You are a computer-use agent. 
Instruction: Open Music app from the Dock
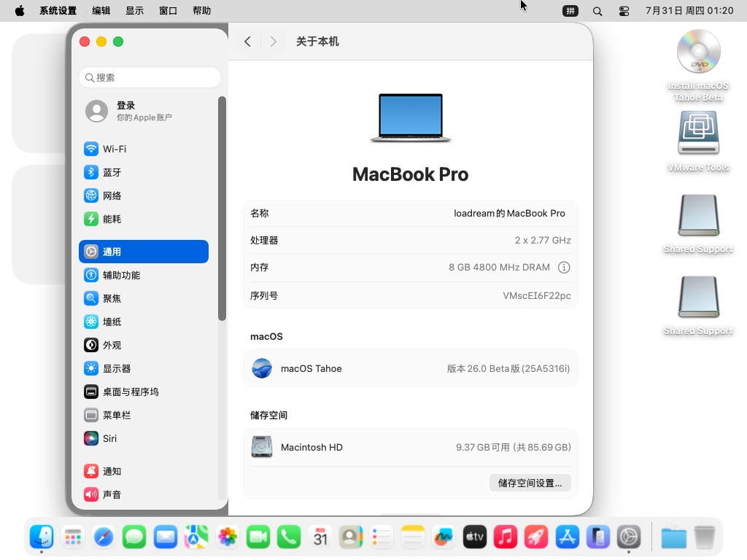(506, 537)
